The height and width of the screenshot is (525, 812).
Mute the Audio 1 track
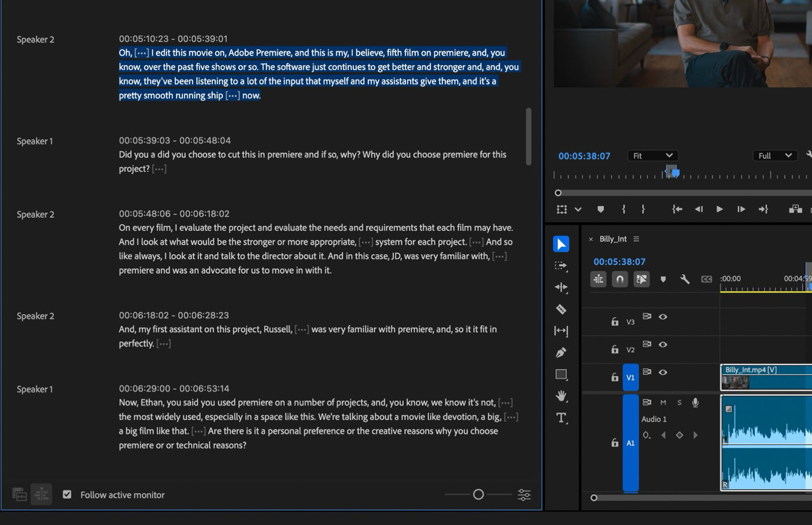pos(663,403)
